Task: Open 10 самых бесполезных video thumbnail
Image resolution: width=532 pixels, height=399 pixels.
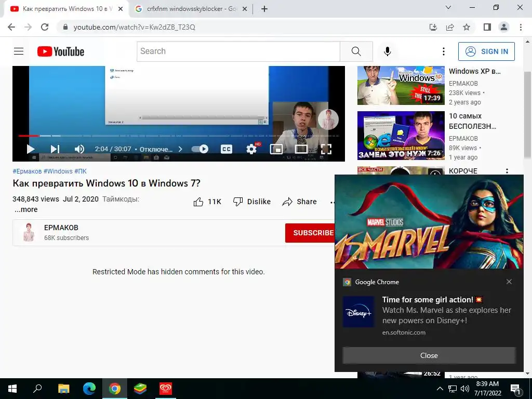Action: (x=401, y=136)
